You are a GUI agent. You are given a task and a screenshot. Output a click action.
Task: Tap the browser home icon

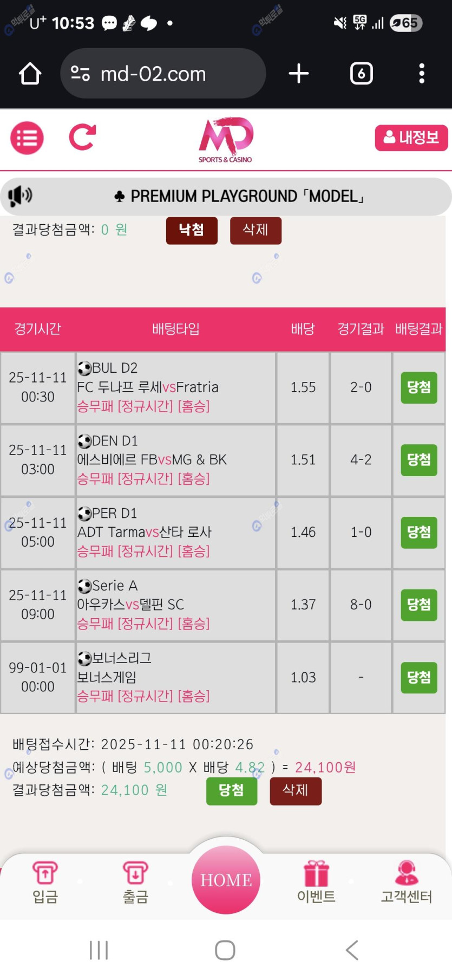click(x=30, y=74)
